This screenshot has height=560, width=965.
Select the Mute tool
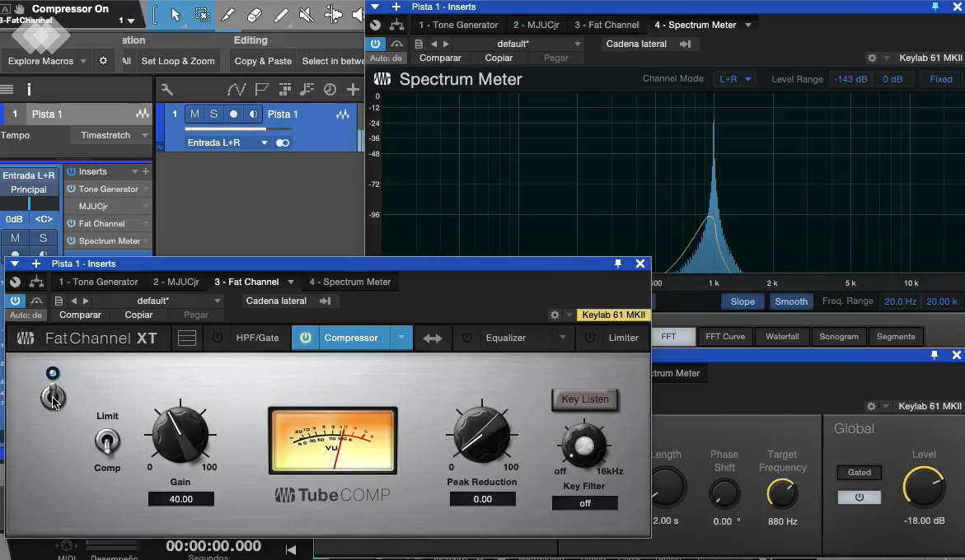click(307, 15)
